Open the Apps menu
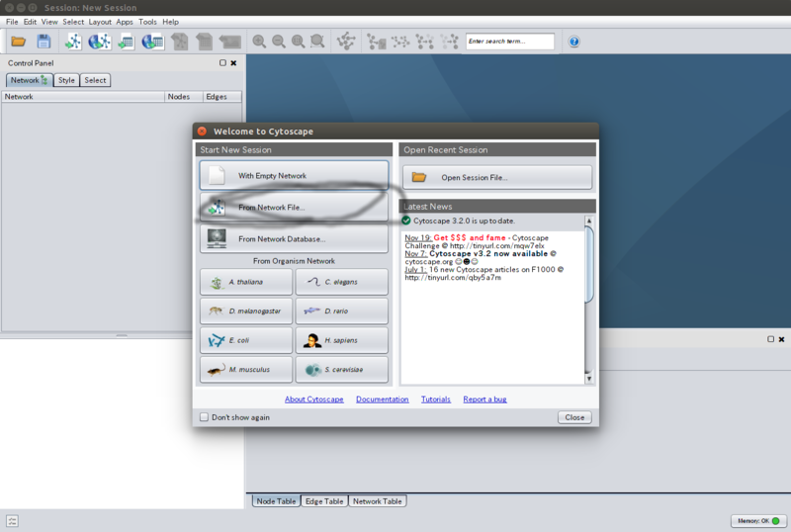Viewport: 791px width, 532px height. click(x=125, y=22)
